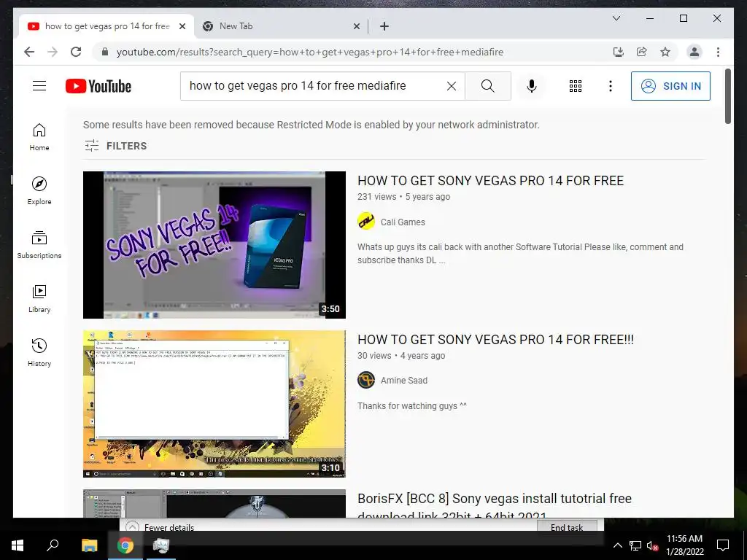The width and height of the screenshot is (747, 560).
Task: Open the YouTube guide hamburger menu
Action: (39, 86)
